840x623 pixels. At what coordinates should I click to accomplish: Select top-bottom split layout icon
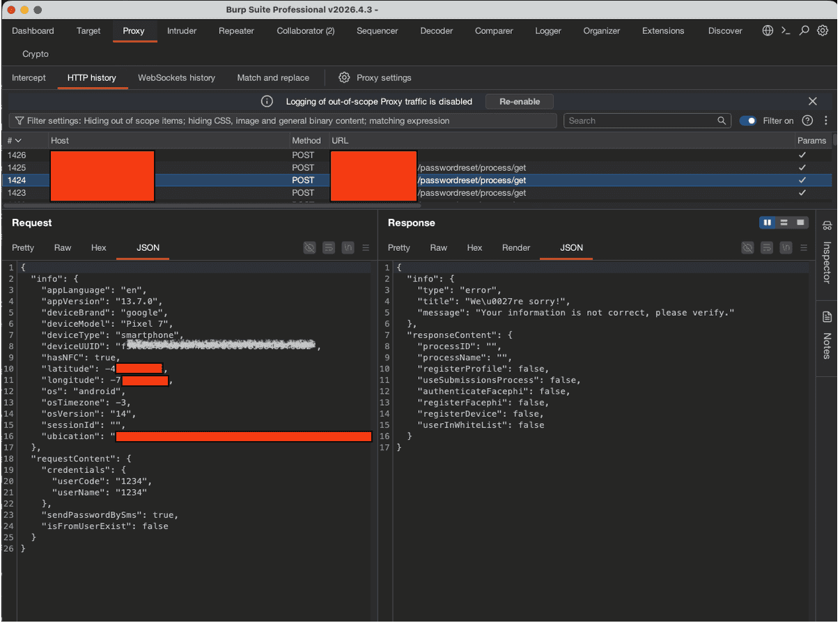tap(784, 222)
